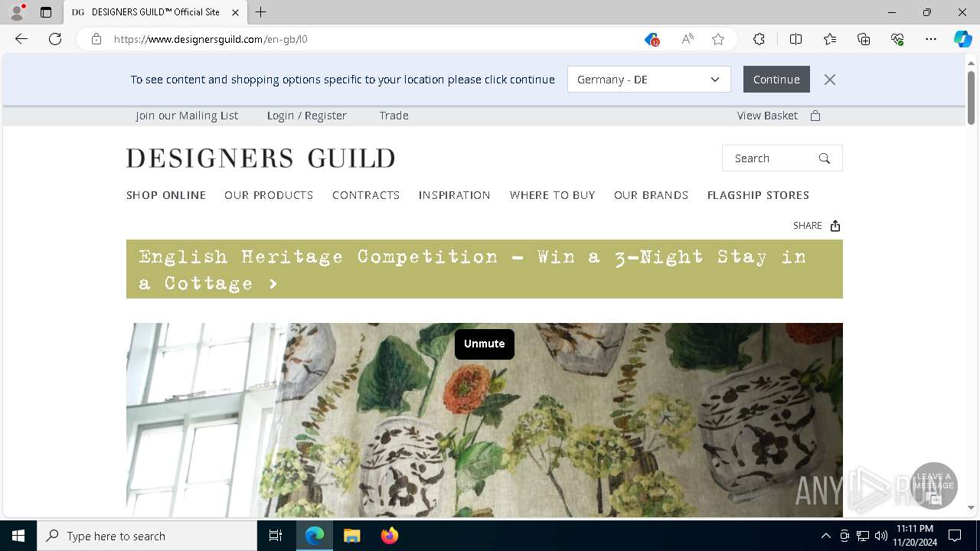Dismiss the location banner
Viewport: 980px width, 551px height.
click(830, 80)
